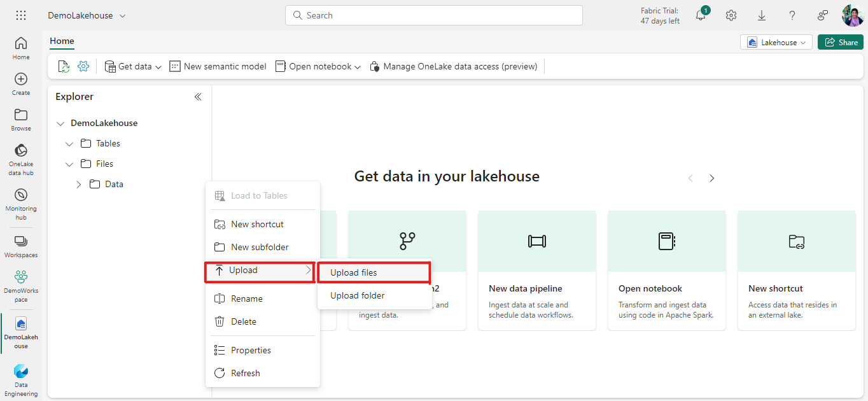Choose New subfolder in the context menu
Screen dimensions: 868x401
(262, 247)
